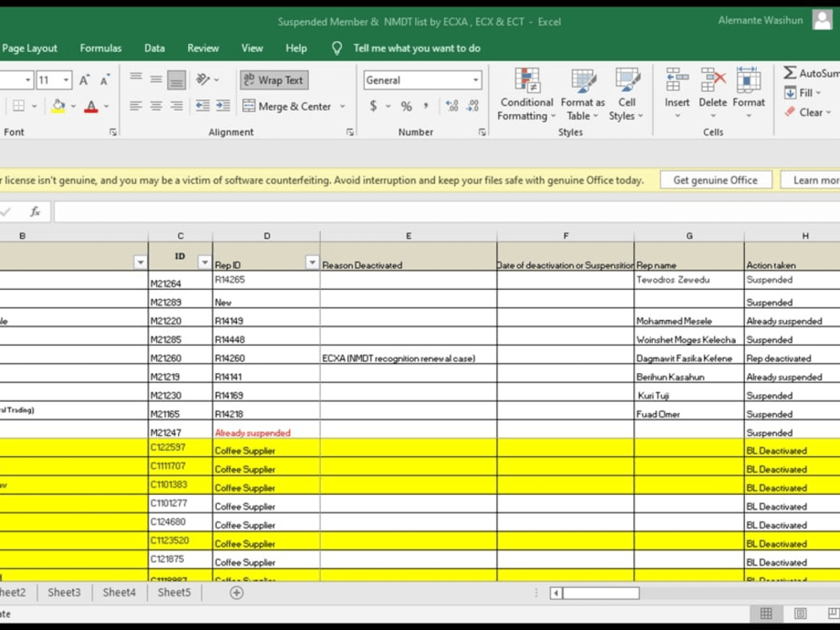Switch to Sheet3
This screenshot has width=840, height=630.
pyautogui.click(x=65, y=592)
